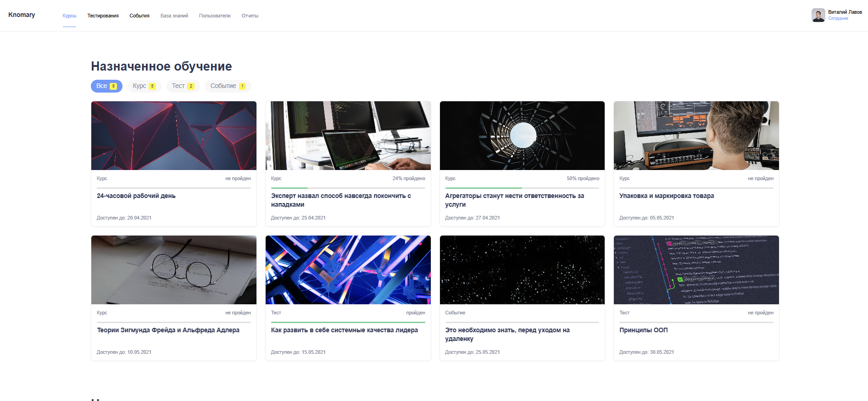
Task: Filter by Курс chip
Action: click(144, 86)
